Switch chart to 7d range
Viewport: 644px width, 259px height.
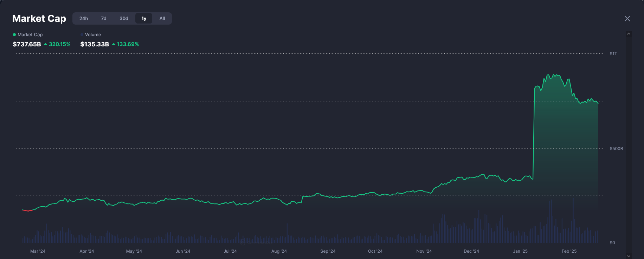pyautogui.click(x=104, y=19)
